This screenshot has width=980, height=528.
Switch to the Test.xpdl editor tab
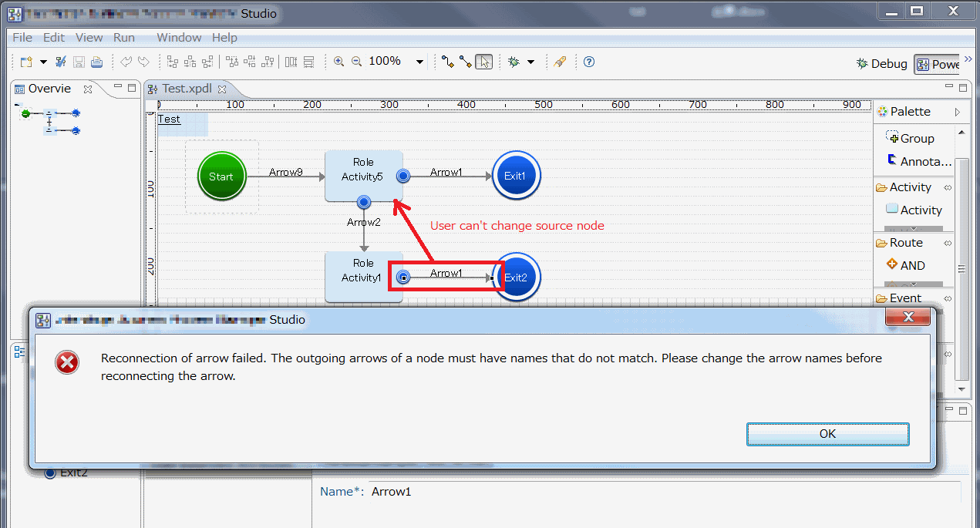click(186, 89)
